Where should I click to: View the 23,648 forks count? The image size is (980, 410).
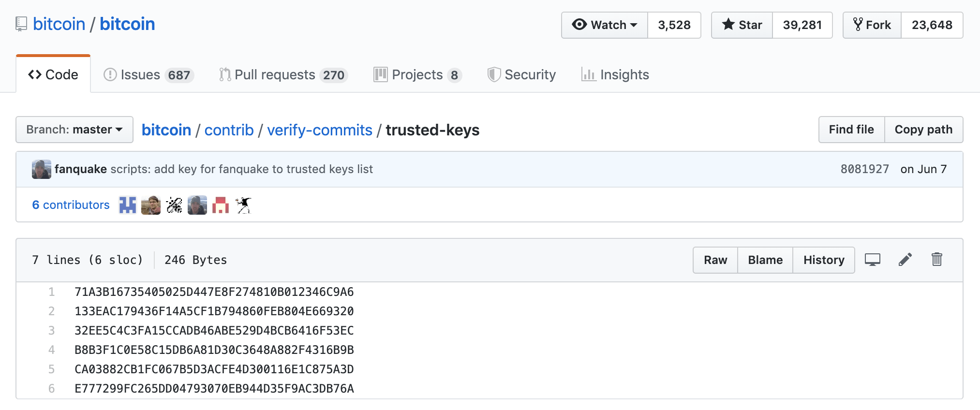[x=932, y=25]
